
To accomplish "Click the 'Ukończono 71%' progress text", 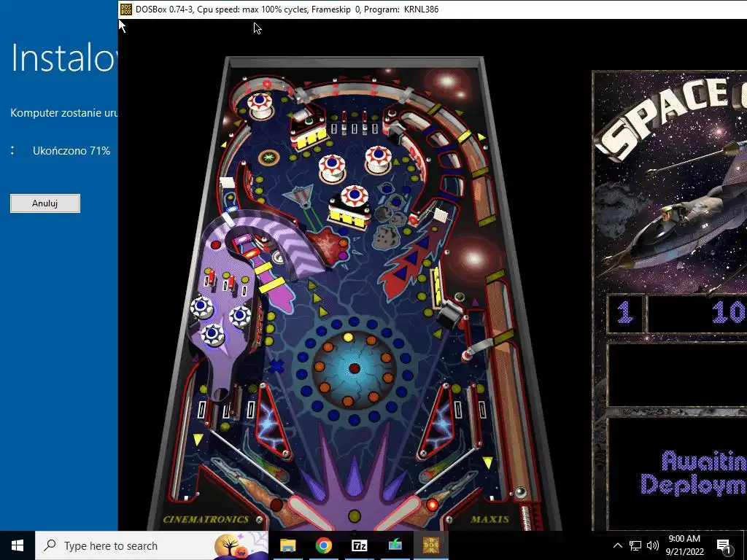I will click(71, 151).
